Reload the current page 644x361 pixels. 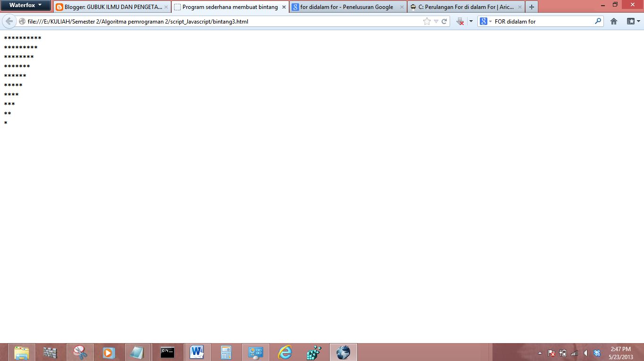click(x=444, y=21)
